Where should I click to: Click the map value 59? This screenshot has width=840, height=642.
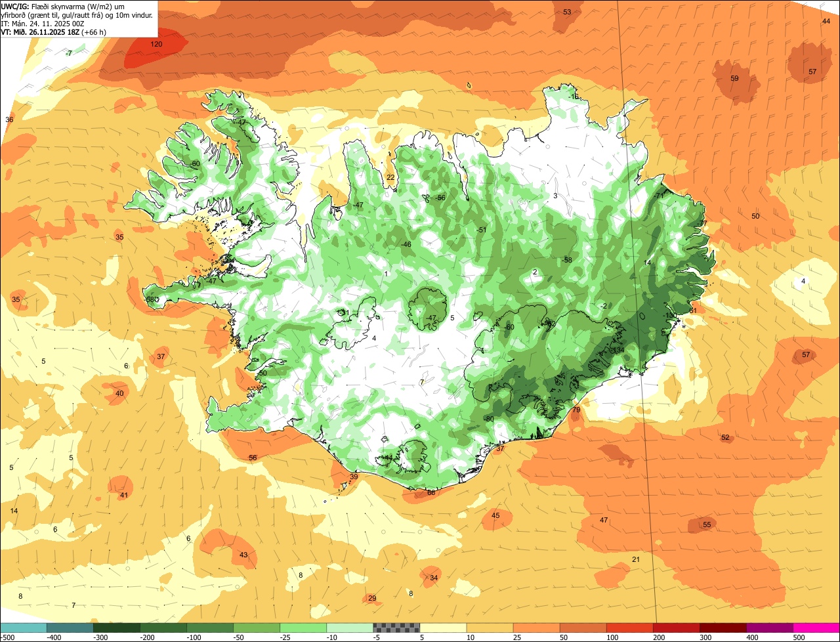click(x=734, y=78)
